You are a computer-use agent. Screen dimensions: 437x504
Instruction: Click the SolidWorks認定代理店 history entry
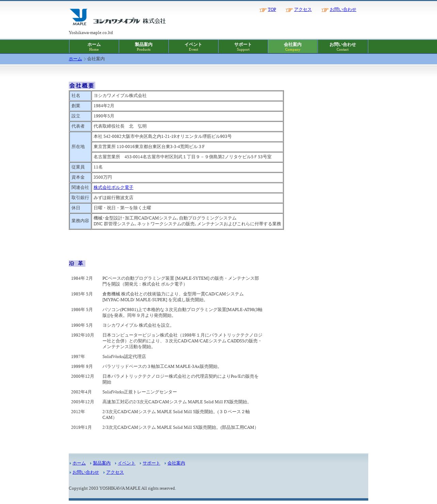point(124,357)
